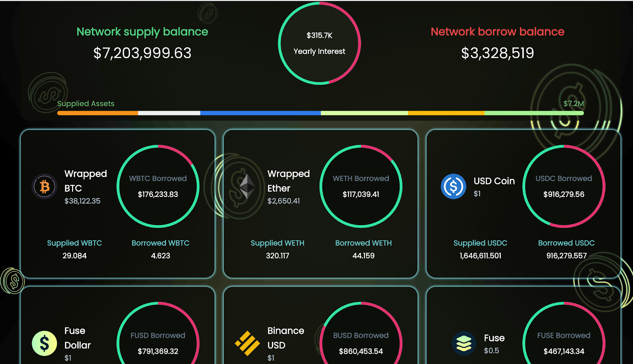
Task: Click the $1 price under USD Coin
Action: pyautogui.click(x=477, y=193)
